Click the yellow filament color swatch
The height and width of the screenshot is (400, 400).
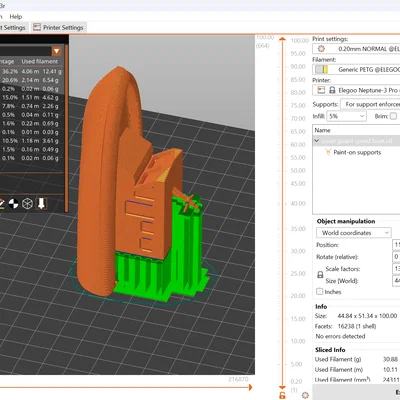(x=325, y=69)
